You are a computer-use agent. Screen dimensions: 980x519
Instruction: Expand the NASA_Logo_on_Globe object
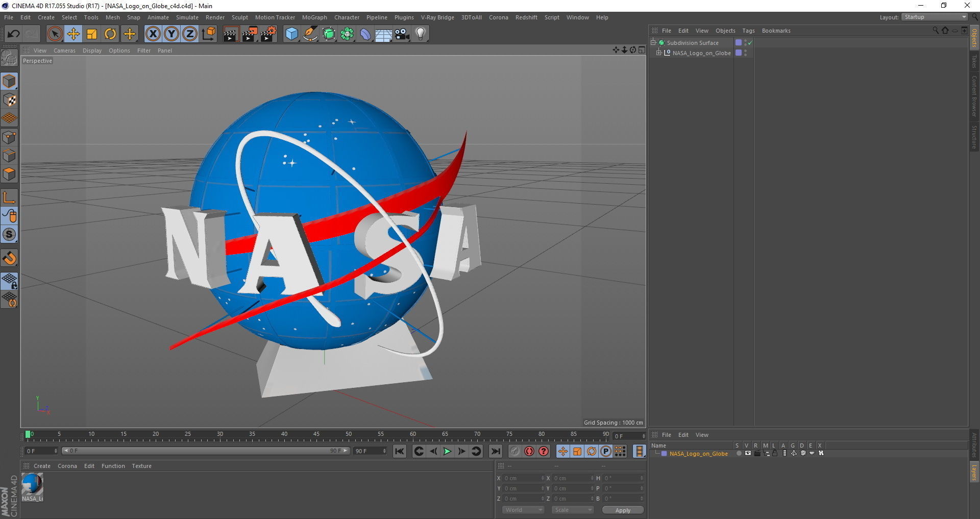pyautogui.click(x=659, y=53)
